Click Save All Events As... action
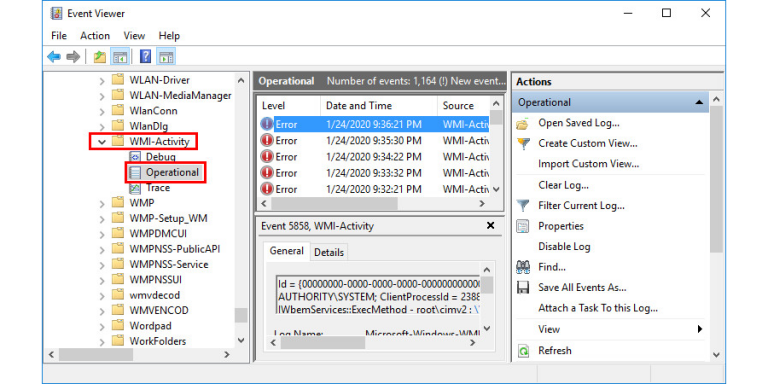 click(x=582, y=288)
